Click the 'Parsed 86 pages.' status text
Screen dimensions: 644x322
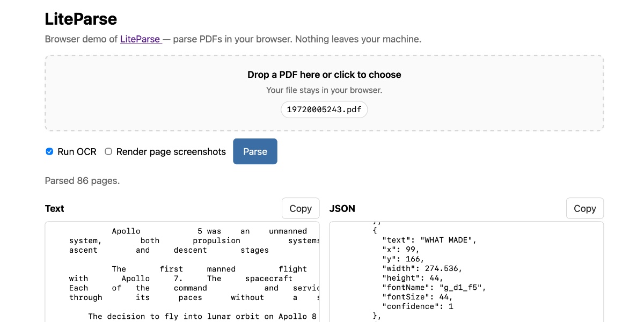pos(82,181)
